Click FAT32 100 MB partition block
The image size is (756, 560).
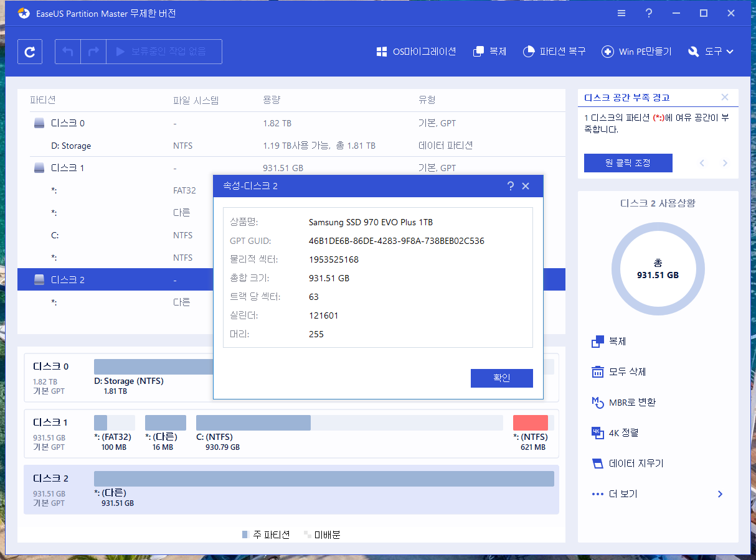[x=115, y=423]
